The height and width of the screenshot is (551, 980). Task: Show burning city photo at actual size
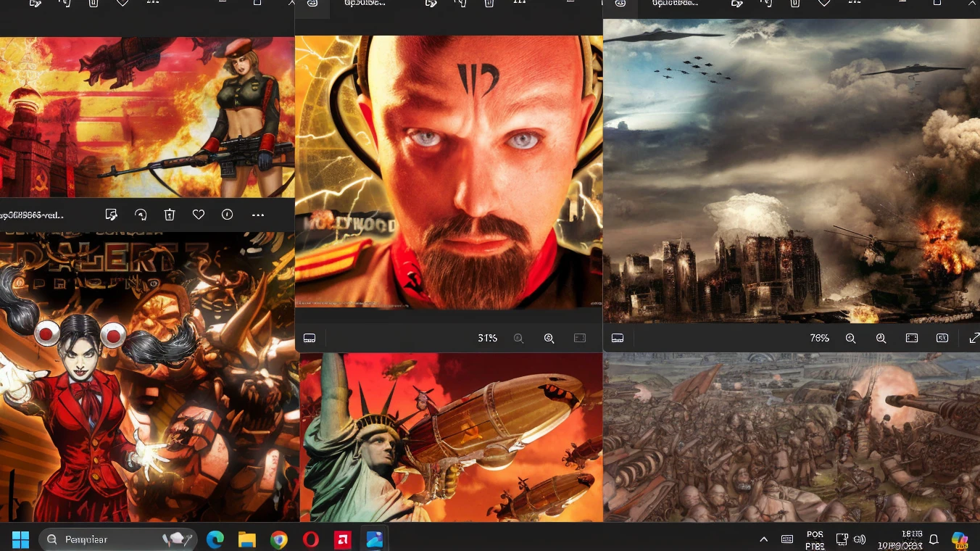(x=942, y=338)
